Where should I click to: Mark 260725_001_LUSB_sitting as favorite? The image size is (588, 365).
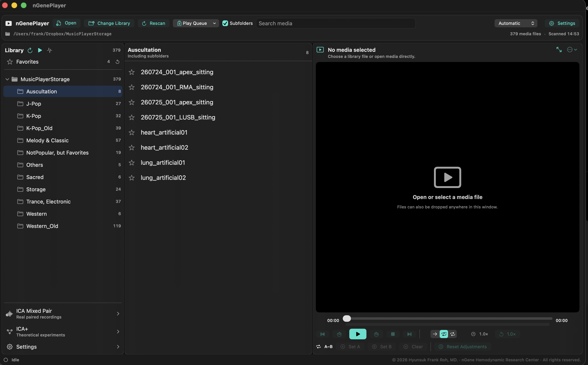click(x=132, y=117)
